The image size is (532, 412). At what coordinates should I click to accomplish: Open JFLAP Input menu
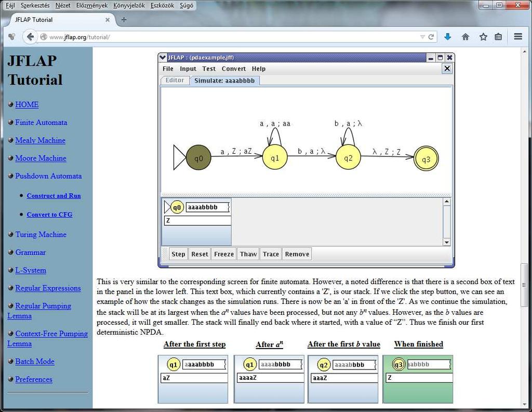point(188,69)
